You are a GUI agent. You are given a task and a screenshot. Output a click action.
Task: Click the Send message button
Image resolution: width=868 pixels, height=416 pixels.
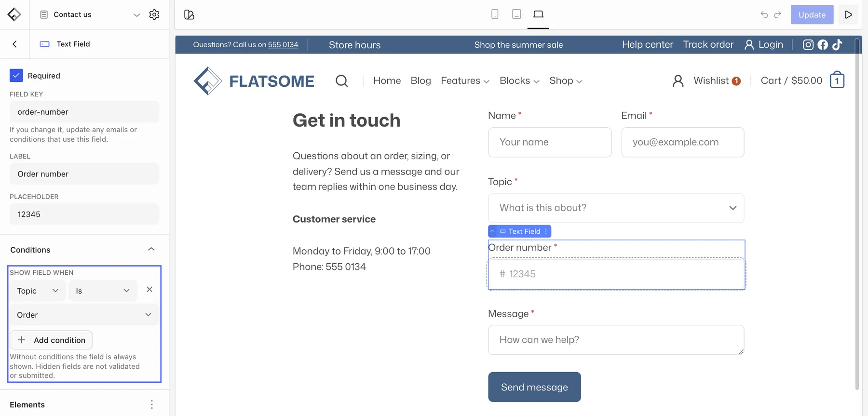click(x=534, y=387)
